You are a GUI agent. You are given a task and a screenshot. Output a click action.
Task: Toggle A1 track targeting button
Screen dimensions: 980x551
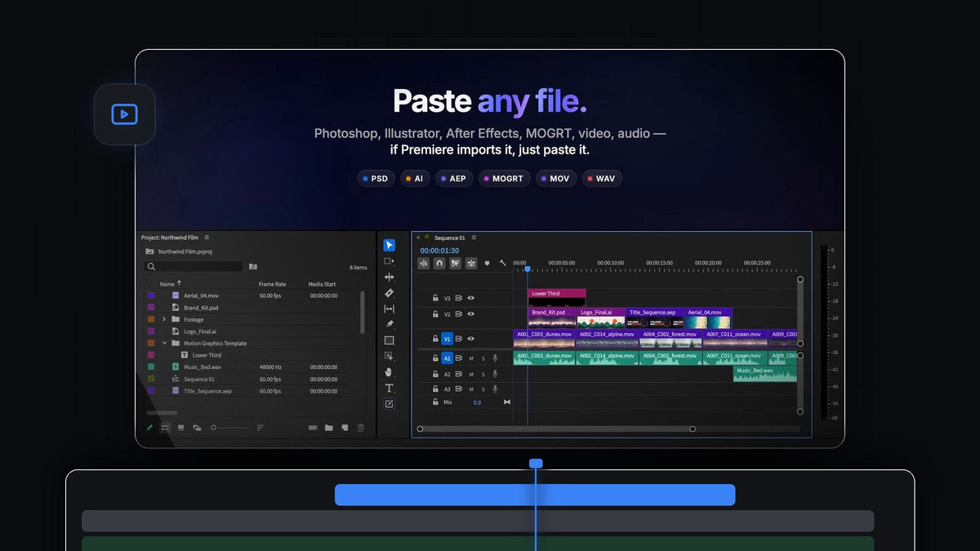point(448,358)
